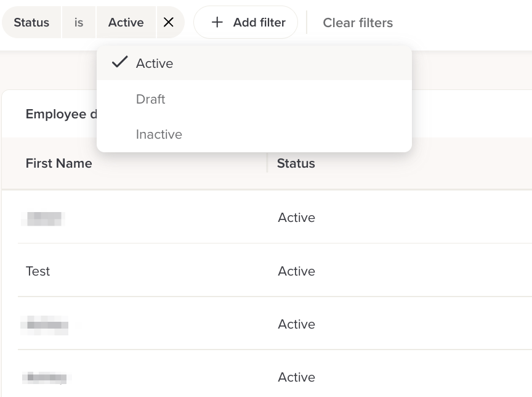This screenshot has width=532, height=397.
Task: Sort by the First Name column header
Action: click(59, 163)
